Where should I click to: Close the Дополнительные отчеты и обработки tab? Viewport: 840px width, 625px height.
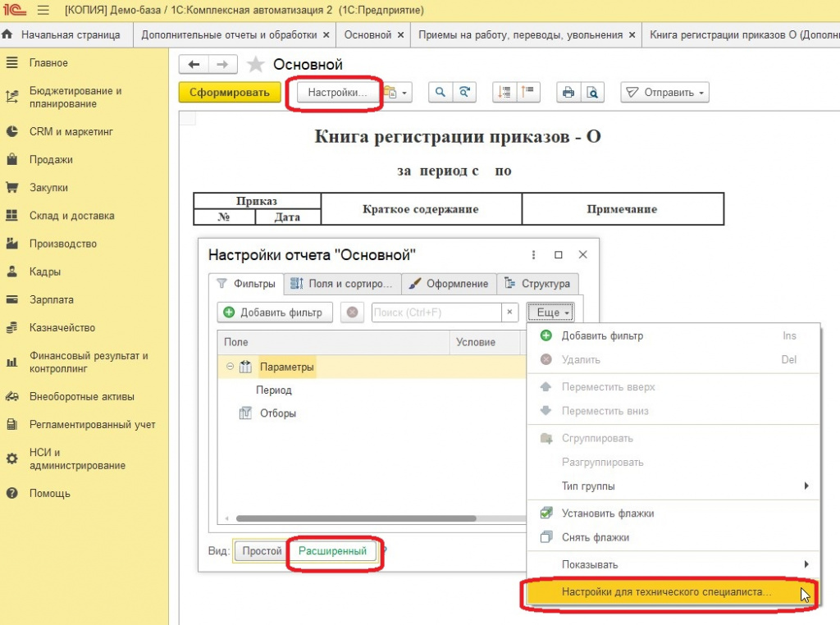pyautogui.click(x=326, y=34)
